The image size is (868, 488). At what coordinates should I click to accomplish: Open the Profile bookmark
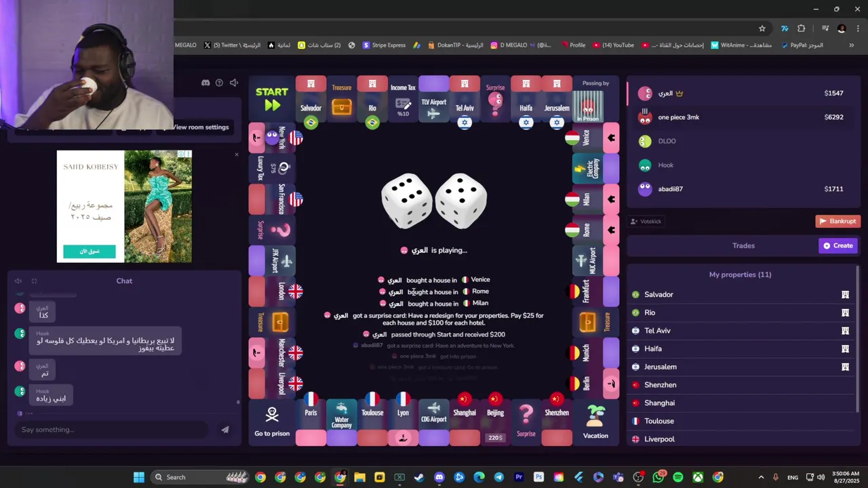[x=573, y=45]
